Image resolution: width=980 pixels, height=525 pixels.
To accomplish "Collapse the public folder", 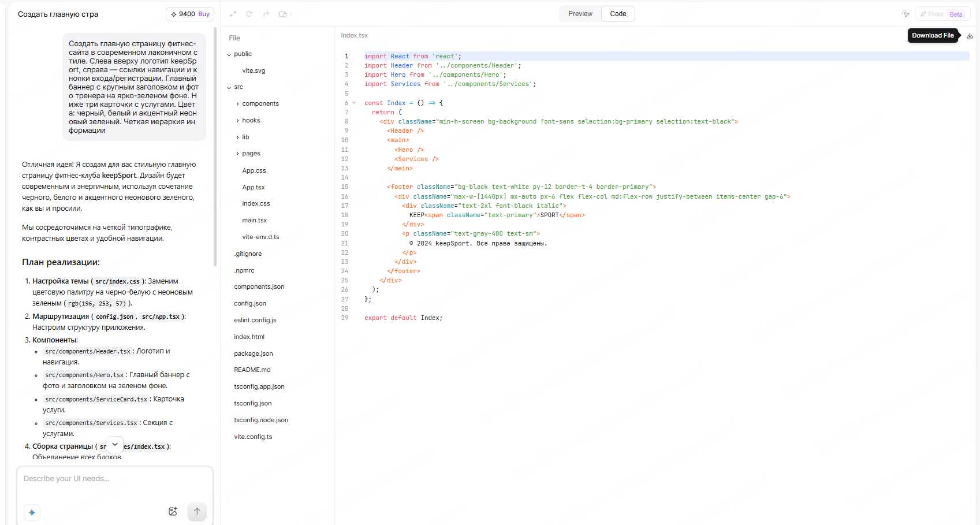I will click(229, 54).
